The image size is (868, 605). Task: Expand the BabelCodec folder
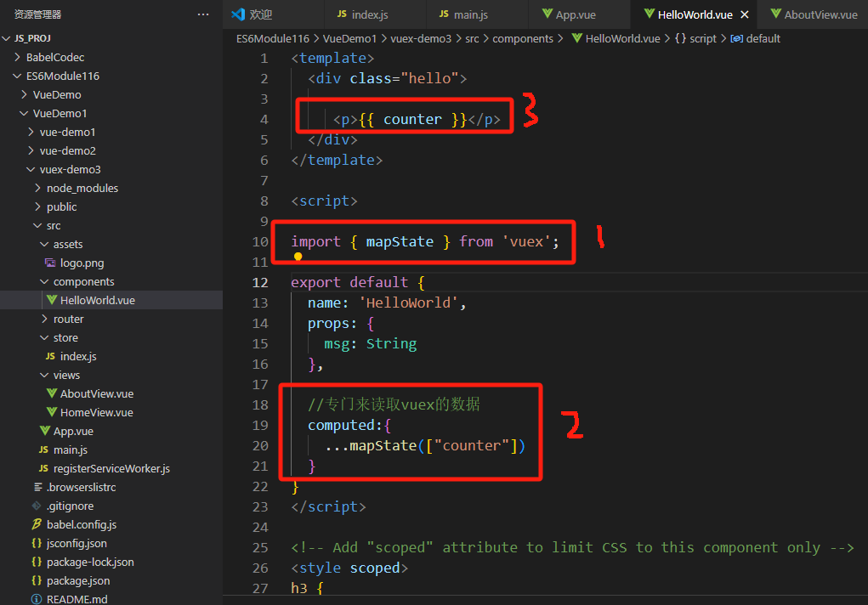(x=18, y=57)
